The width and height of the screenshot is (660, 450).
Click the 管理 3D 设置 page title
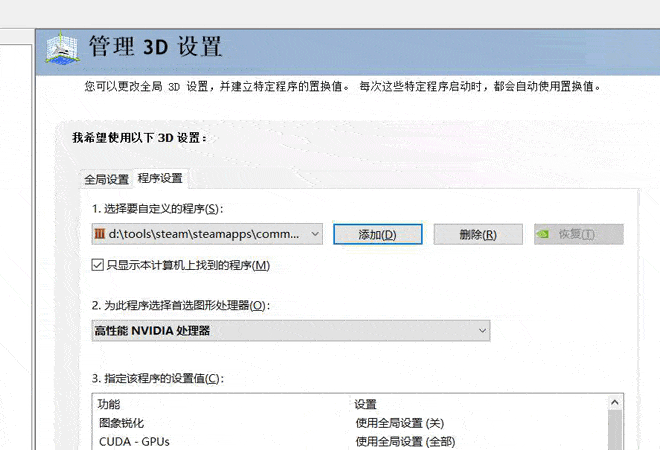tap(155, 47)
